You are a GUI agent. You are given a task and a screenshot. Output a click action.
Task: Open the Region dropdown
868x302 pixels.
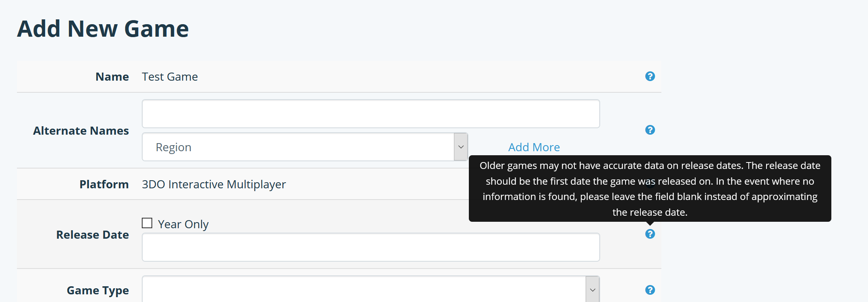tap(305, 147)
